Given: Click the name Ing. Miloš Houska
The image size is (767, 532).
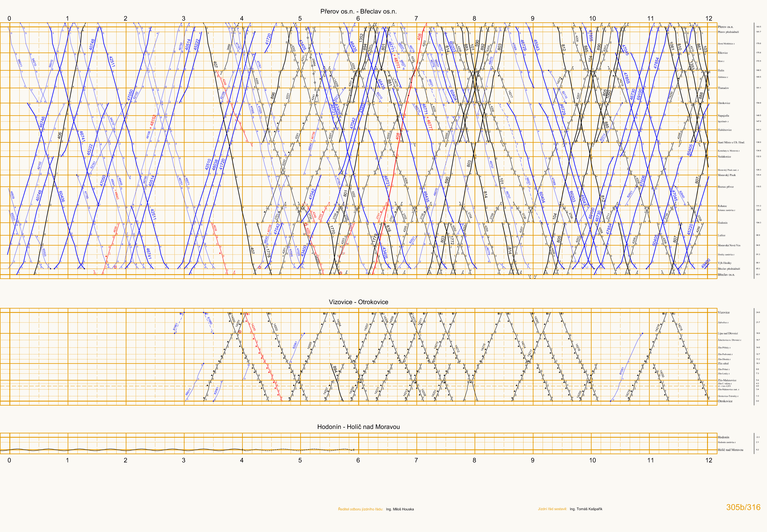Looking at the screenshot, I should [400, 509].
